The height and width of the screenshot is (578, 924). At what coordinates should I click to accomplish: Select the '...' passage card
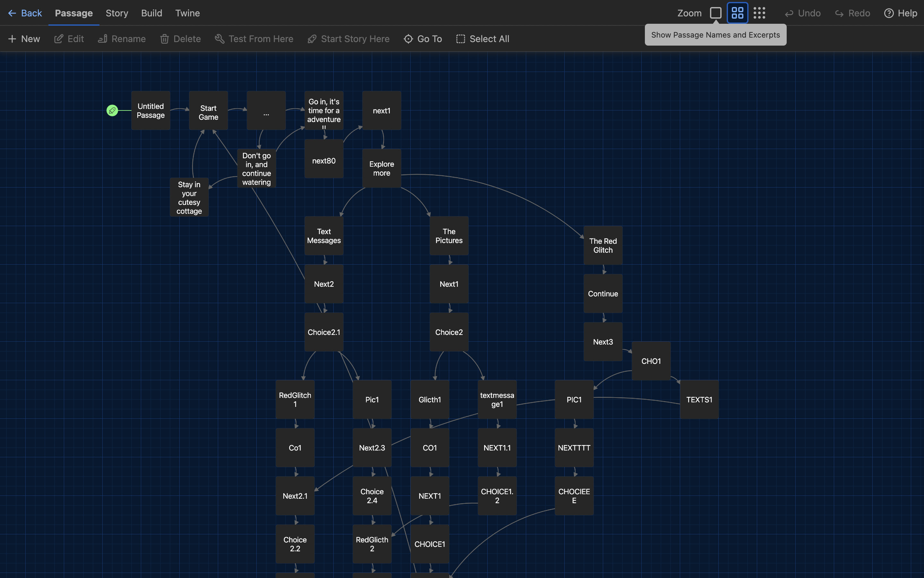coord(266,110)
